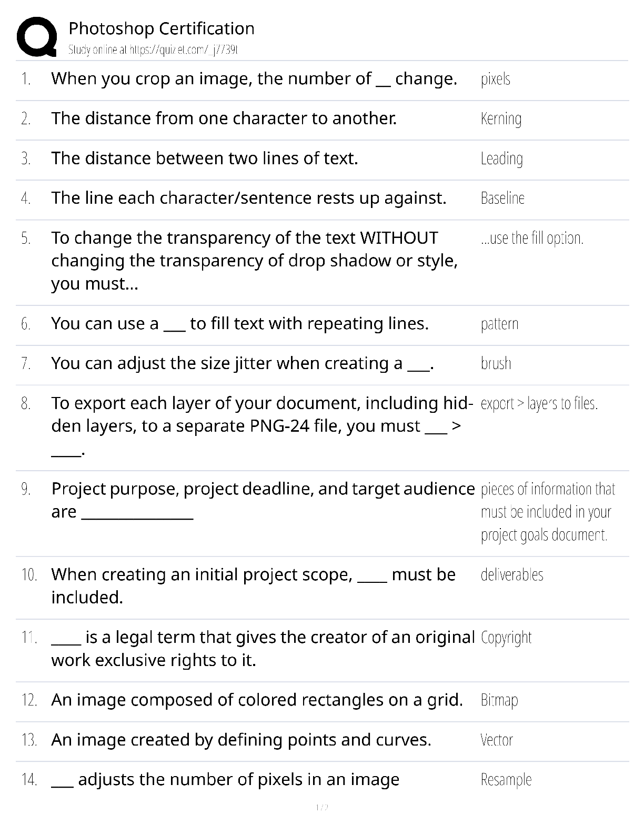
Task: Click 'export > layers to files.' answer
Action: point(539,404)
